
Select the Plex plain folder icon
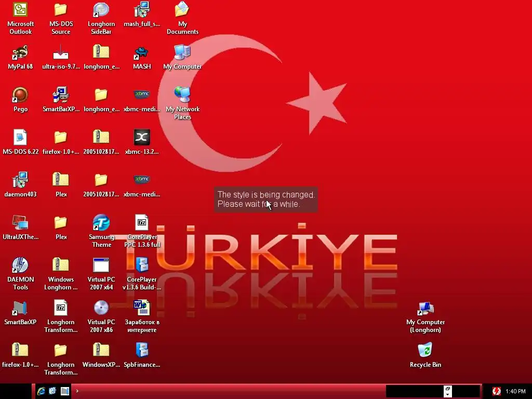[x=61, y=223]
